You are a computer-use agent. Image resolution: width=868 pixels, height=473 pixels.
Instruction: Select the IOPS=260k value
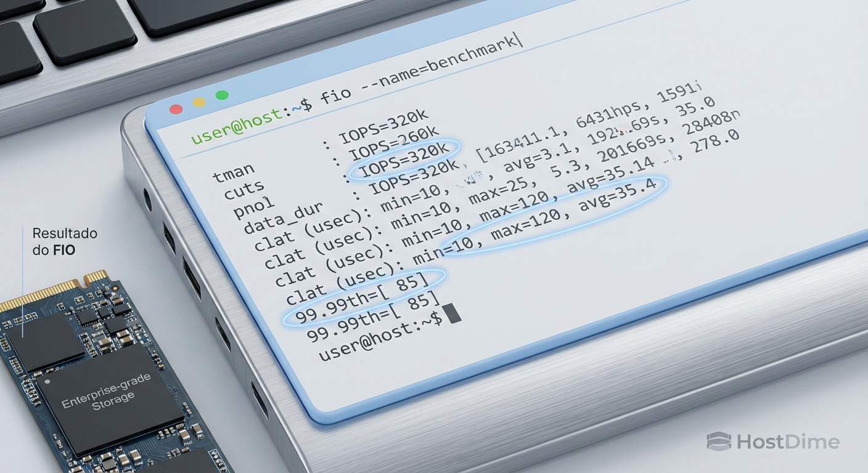(x=394, y=141)
